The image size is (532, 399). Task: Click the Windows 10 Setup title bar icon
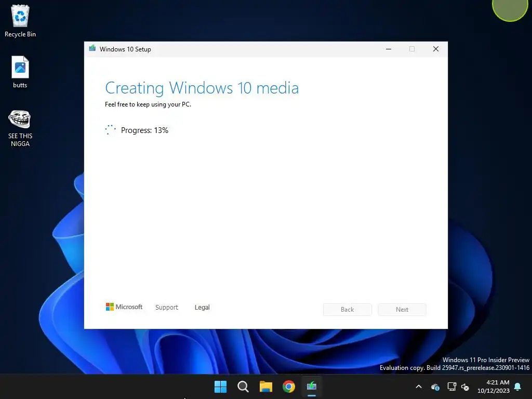92,48
